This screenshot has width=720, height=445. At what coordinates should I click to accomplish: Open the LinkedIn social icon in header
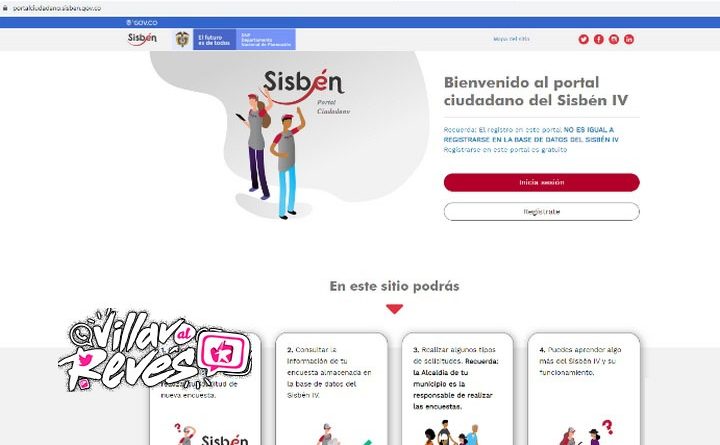629,39
